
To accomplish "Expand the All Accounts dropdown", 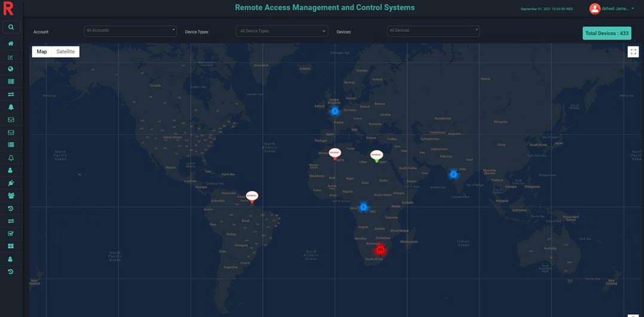I will (x=131, y=30).
